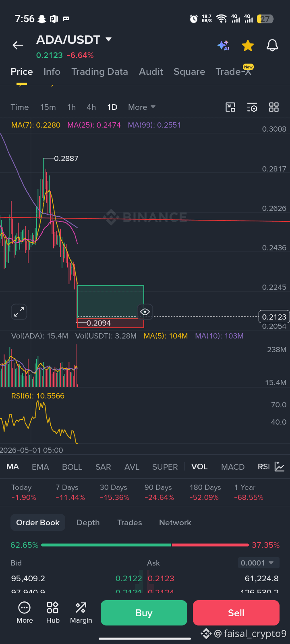
Task: Open the multi-chart grid icon
Action: [274, 107]
